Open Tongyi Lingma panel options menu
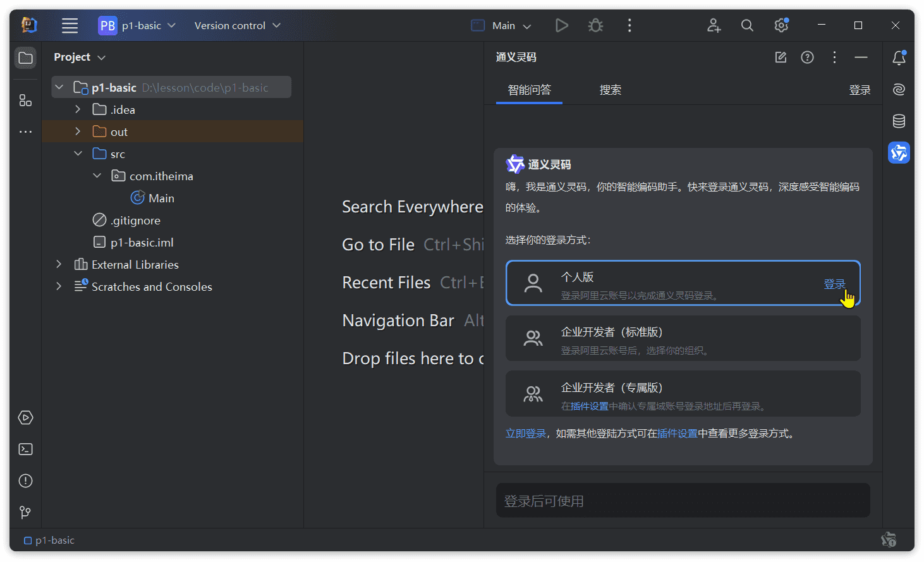The height and width of the screenshot is (562, 924). pos(834,58)
